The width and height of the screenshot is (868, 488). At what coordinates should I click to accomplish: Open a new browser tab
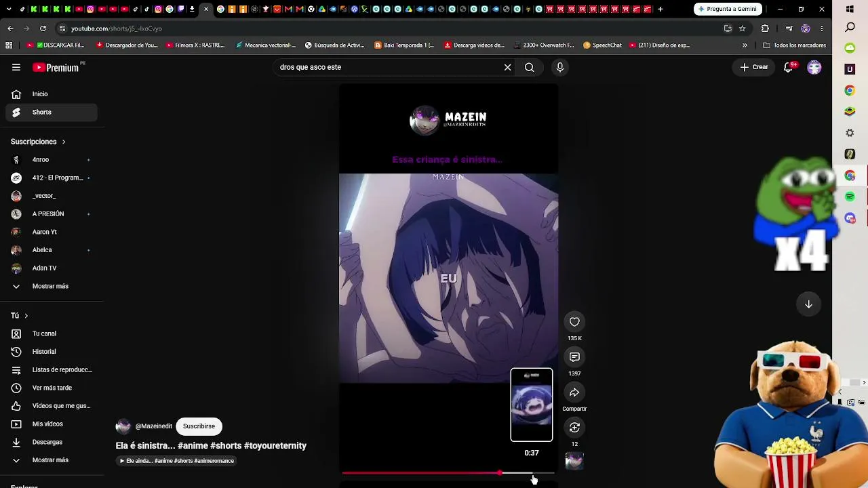click(660, 9)
